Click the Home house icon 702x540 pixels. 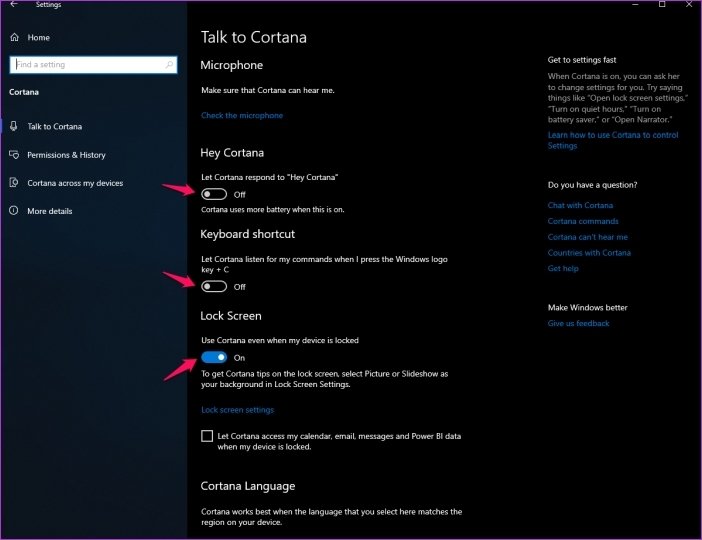14,37
